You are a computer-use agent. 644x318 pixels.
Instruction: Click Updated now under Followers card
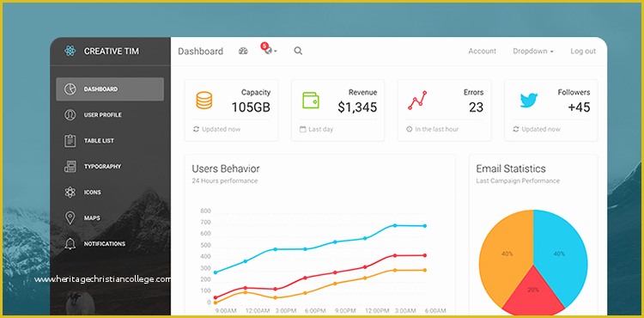tap(541, 129)
